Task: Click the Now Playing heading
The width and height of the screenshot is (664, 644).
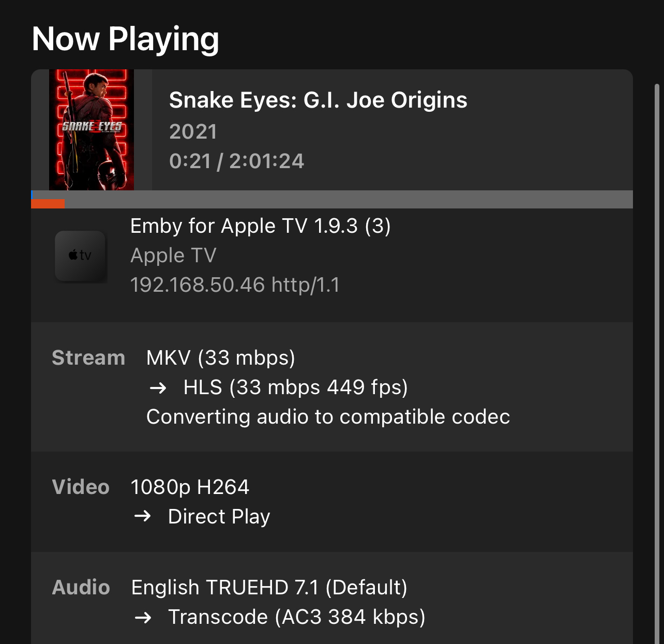Action: [125, 39]
